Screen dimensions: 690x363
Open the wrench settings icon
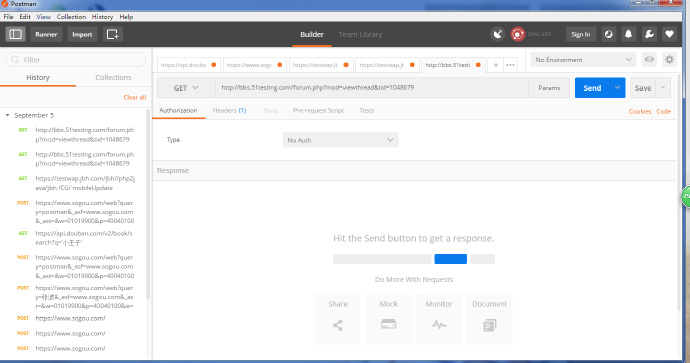click(x=649, y=34)
